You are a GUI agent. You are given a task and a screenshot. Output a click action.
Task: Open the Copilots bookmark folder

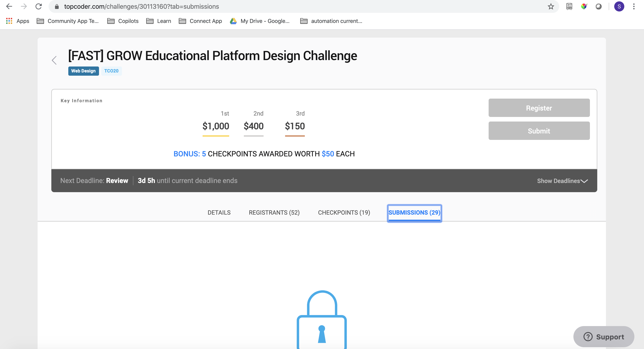(123, 21)
